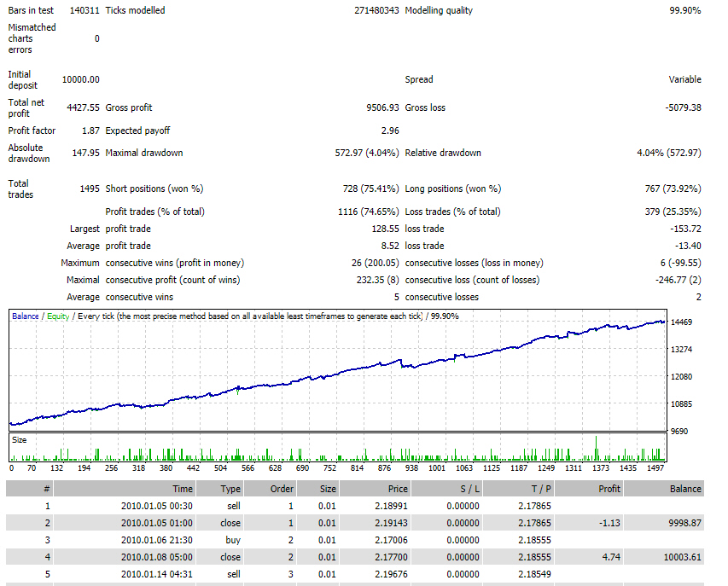Click Total trades value 1495
The height and width of the screenshot is (586, 728).
[90, 189]
